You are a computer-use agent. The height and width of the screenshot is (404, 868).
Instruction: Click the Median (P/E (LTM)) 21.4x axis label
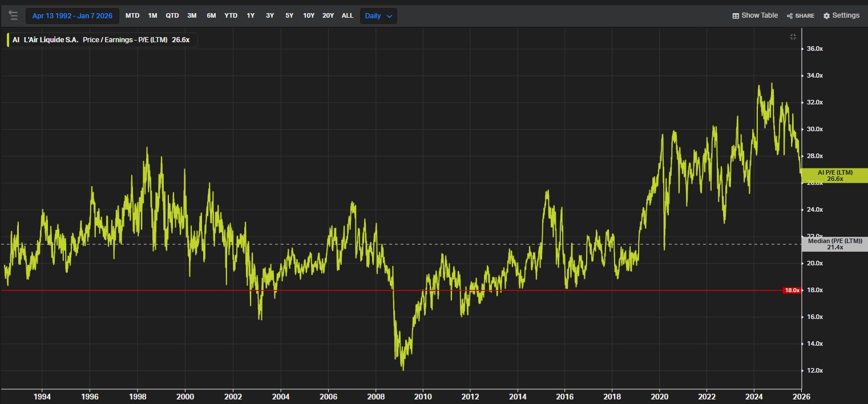tap(834, 244)
